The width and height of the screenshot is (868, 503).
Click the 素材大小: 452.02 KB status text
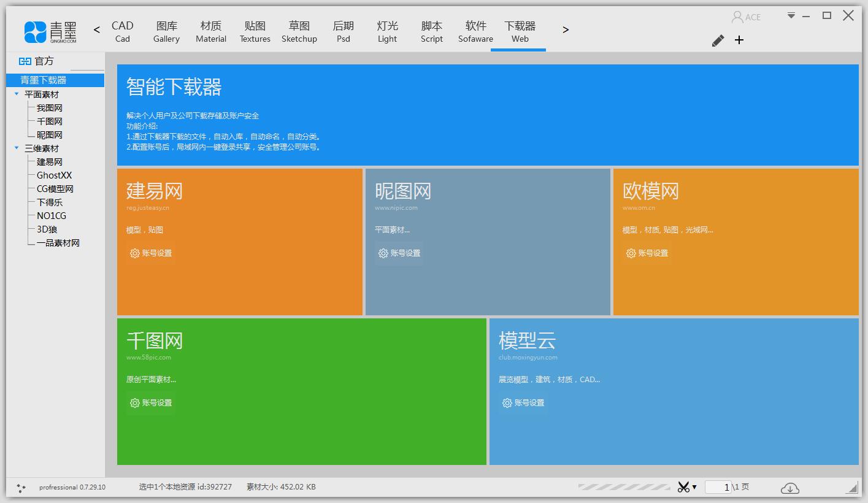pos(281,487)
